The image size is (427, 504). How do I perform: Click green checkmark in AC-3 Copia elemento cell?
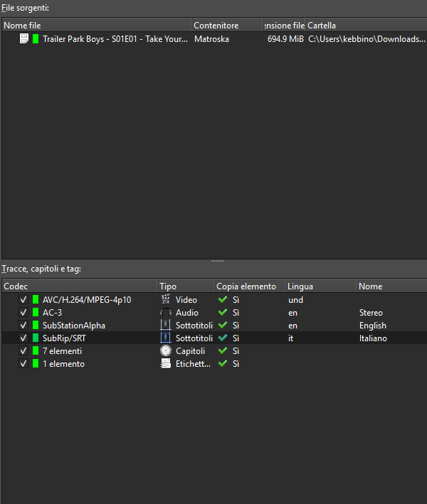[223, 313]
